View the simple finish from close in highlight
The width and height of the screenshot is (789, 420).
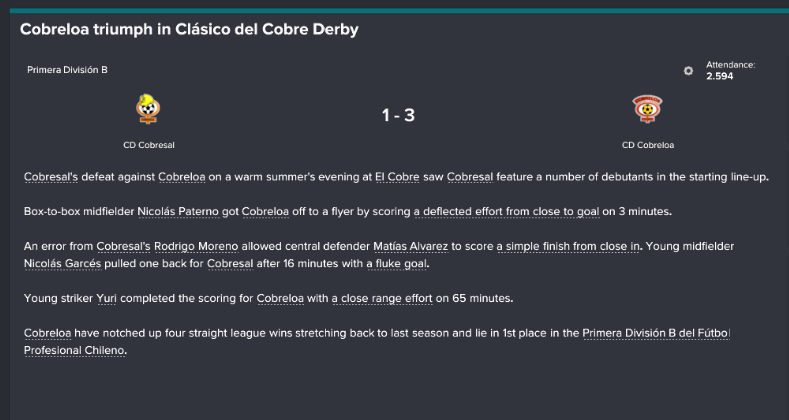569,246
